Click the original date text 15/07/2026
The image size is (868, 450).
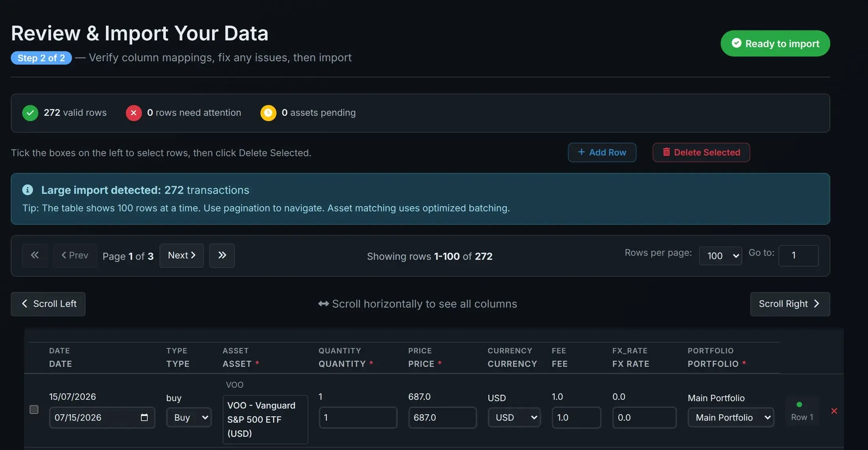pos(73,397)
